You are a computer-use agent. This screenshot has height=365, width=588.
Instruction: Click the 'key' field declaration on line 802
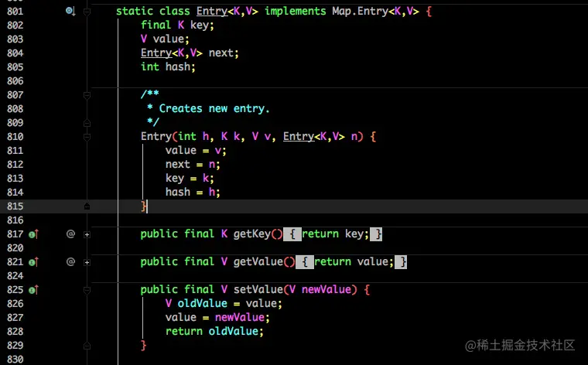pos(200,25)
